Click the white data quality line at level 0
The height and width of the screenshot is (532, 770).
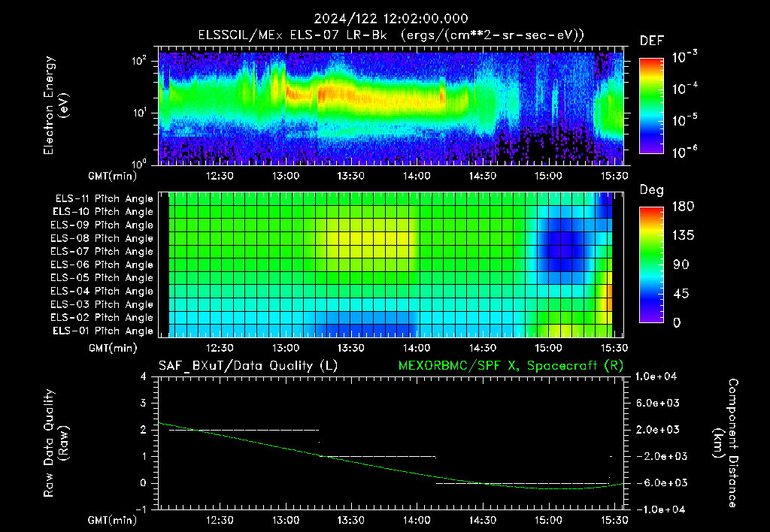pyautogui.click(x=523, y=483)
